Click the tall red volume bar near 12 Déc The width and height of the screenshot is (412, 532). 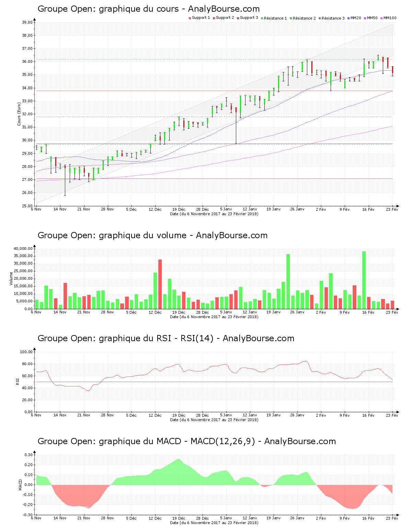point(160,284)
